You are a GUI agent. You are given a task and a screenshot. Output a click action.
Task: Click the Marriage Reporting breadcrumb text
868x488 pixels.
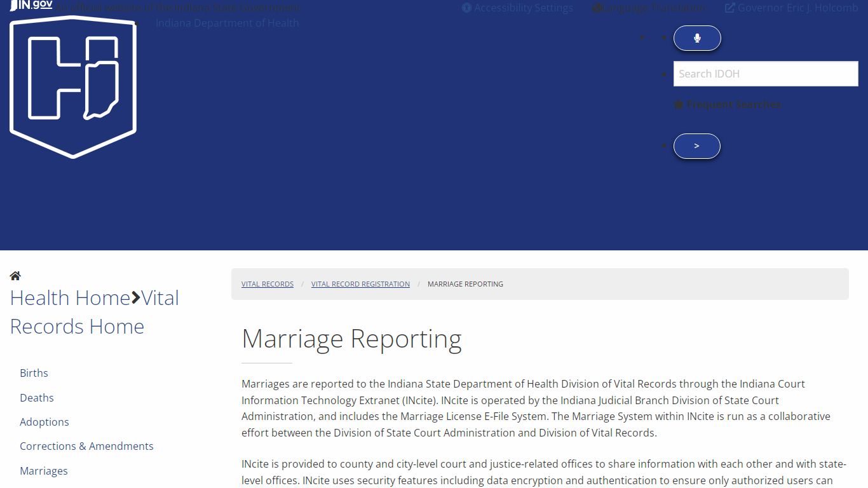[x=465, y=284]
